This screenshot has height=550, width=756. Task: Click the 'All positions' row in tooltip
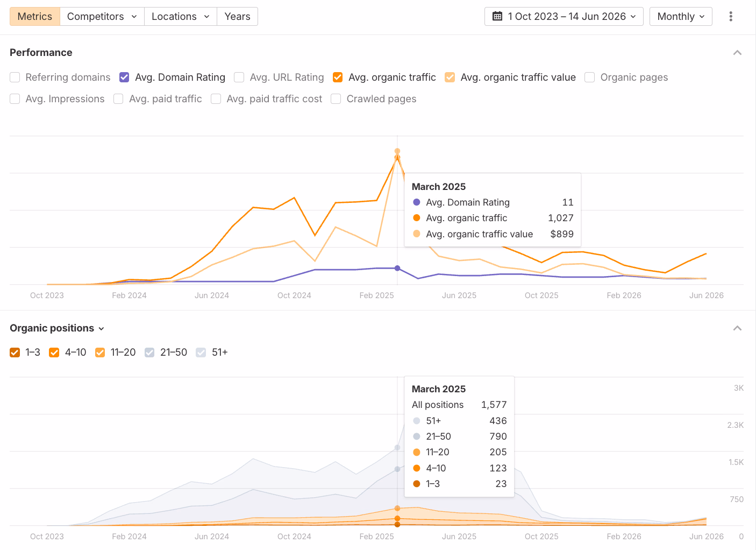tap(459, 405)
